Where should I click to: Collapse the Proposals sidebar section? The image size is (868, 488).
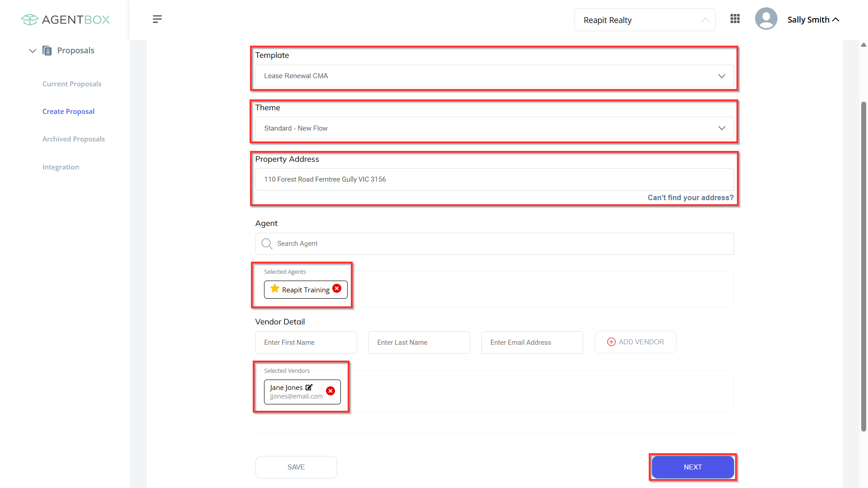coord(33,51)
